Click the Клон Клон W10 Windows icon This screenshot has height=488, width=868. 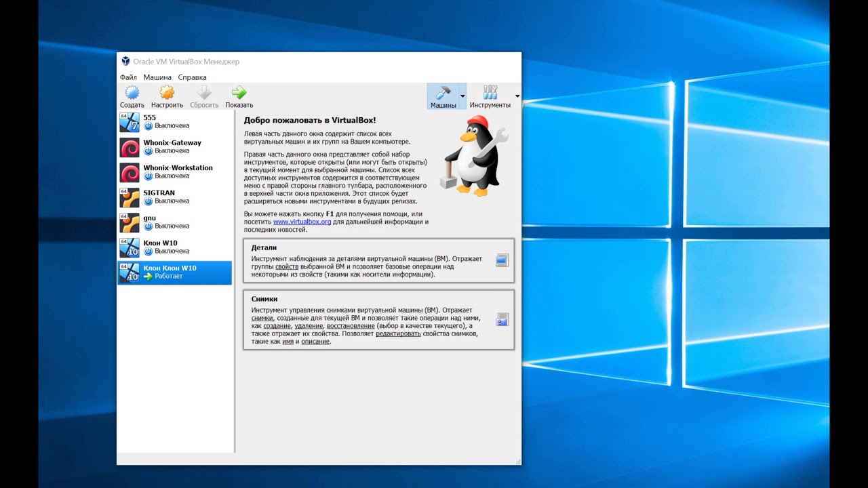[130, 272]
